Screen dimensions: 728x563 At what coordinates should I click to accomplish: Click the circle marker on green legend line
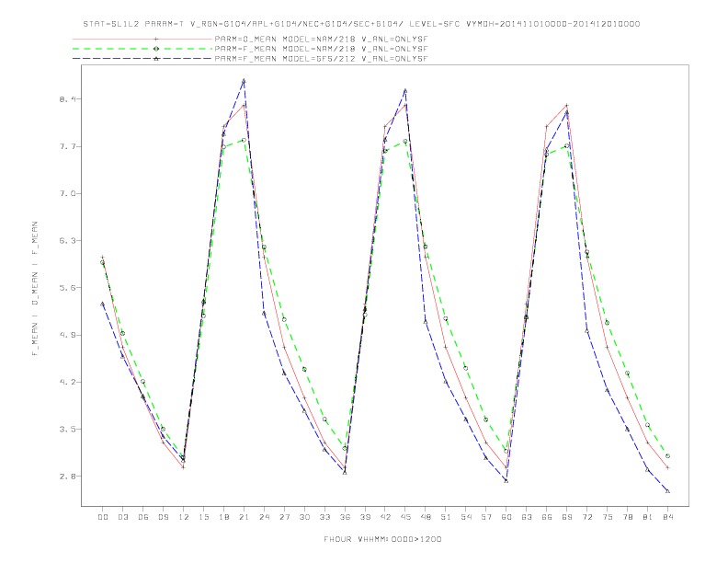point(156,49)
